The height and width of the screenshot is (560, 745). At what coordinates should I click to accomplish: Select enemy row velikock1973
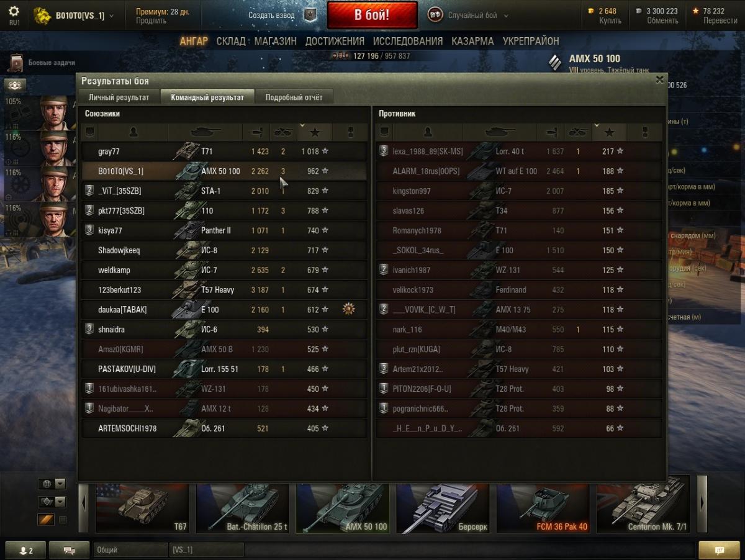[519, 290]
